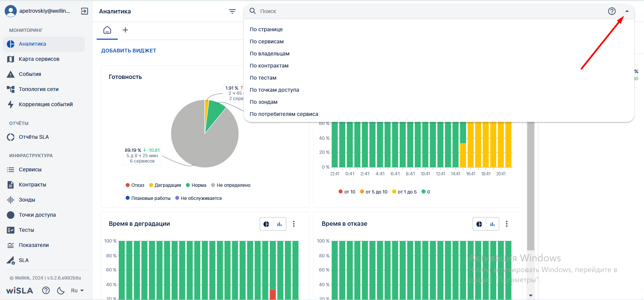Click the Сервисы list icon

pos(11,170)
